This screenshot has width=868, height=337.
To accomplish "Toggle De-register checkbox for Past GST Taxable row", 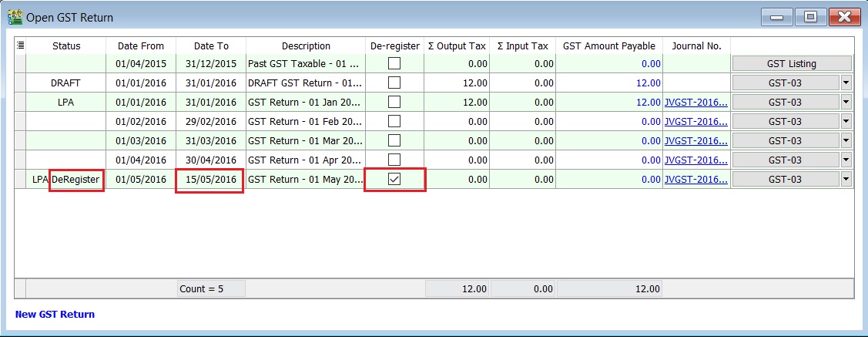I will tap(394, 64).
